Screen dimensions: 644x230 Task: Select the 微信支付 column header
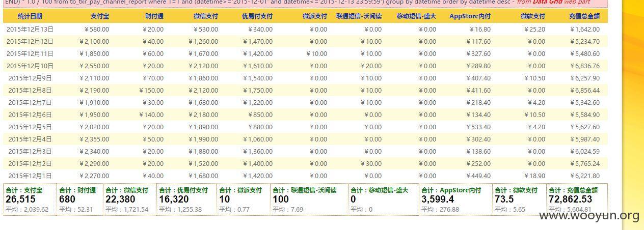click(206, 16)
